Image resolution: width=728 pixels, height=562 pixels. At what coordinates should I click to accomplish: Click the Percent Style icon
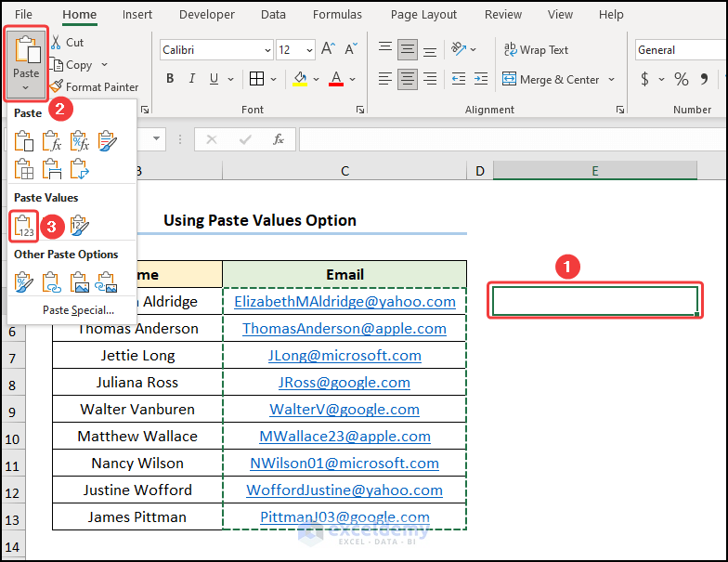pyautogui.click(x=681, y=79)
